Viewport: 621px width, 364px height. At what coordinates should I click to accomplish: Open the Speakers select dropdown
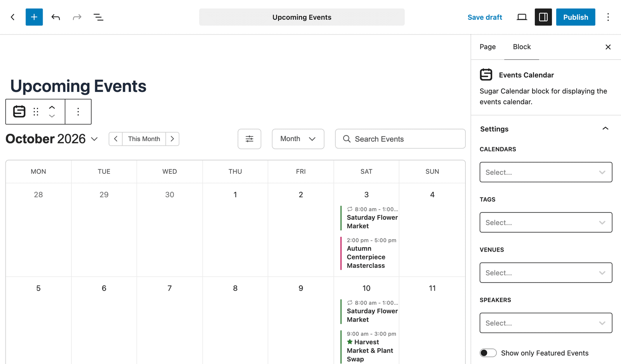tap(546, 323)
